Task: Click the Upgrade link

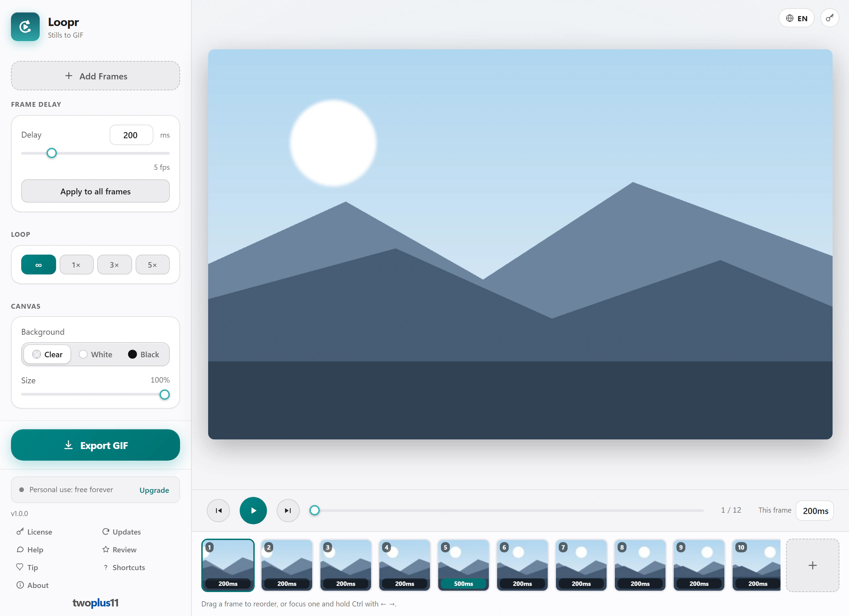Action: coord(154,490)
